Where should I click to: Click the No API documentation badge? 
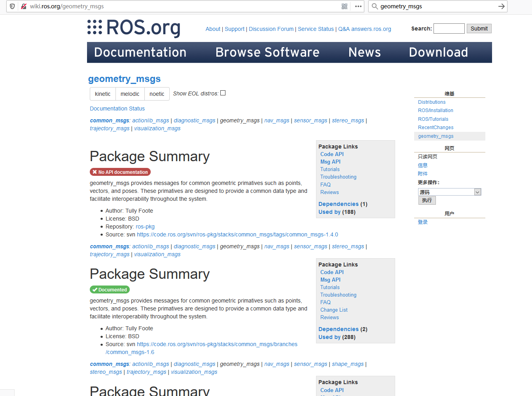(x=120, y=172)
